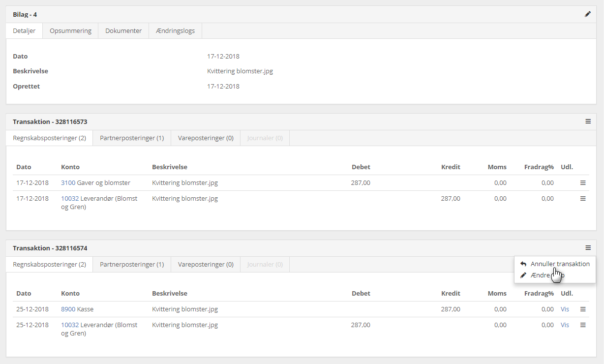This screenshot has height=364, width=604.
Task: Click the pencil edit icon for Bilag 4
Action: (x=588, y=14)
